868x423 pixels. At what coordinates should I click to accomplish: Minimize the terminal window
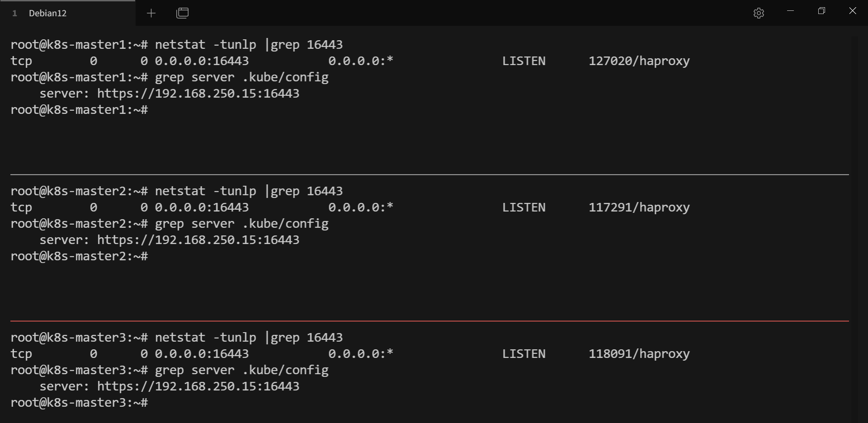790,11
